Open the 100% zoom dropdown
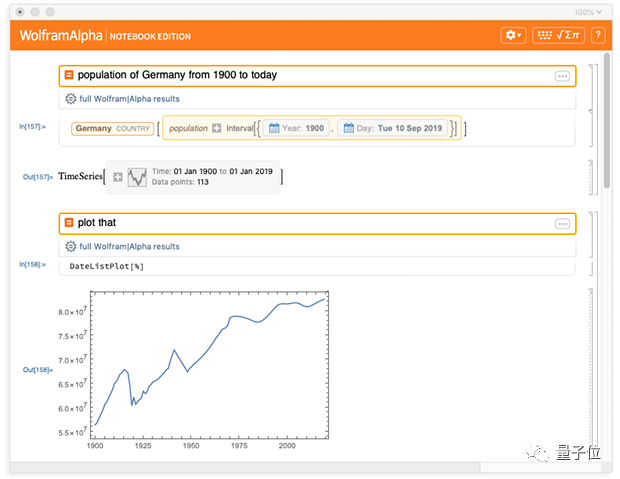The width and height of the screenshot is (620, 479). 588,12
